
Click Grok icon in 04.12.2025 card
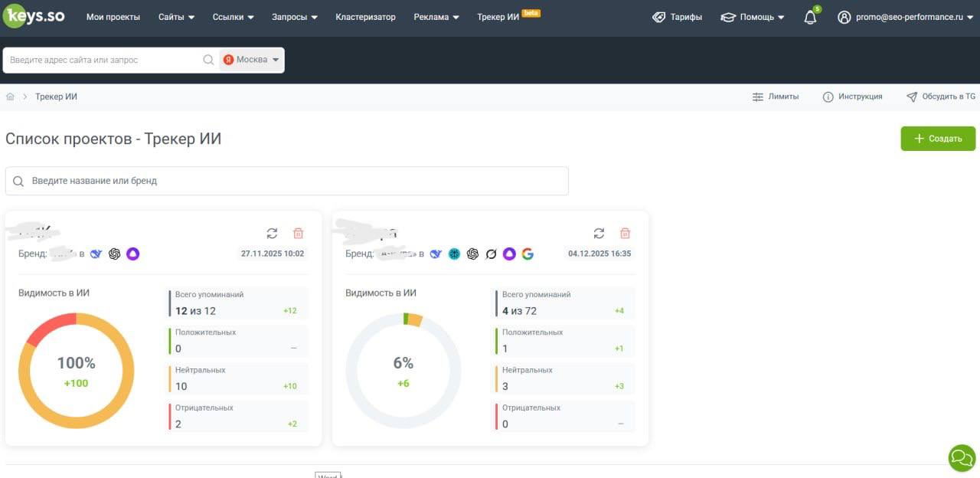(x=491, y=254)
